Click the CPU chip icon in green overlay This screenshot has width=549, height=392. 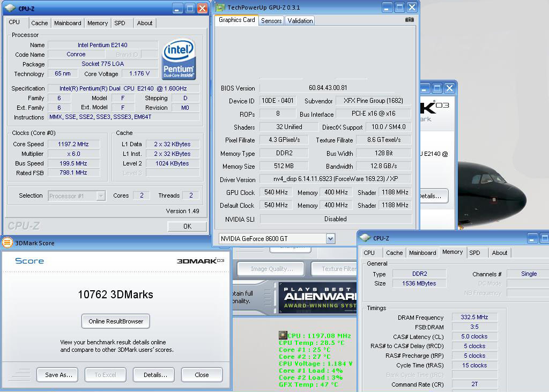click(283, 335)
